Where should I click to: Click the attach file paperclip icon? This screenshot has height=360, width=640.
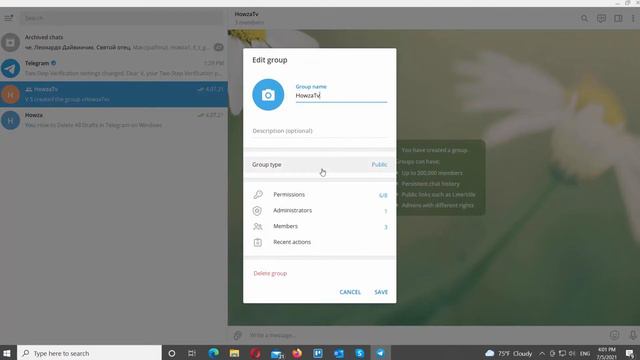point(238,335)
